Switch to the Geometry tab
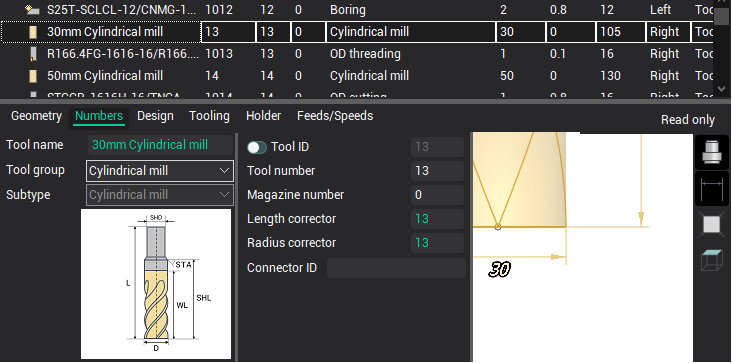Image resolution: width=732 pixels, height=363 pixels. tap(36, 116)
